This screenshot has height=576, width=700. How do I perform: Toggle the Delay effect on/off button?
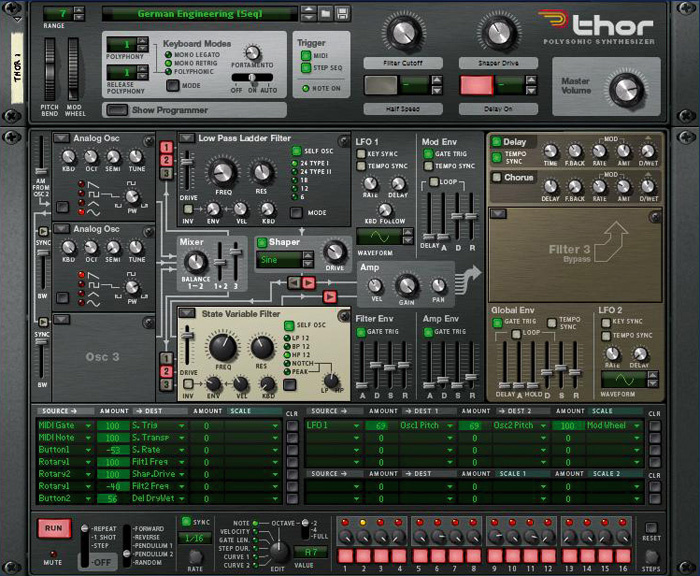pos(496,142)
